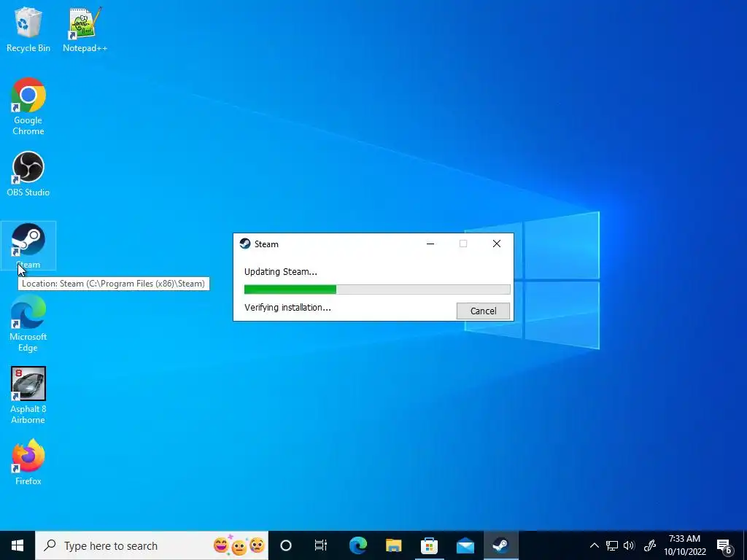This screenshot has width=747, height=560.
Task: Click the Show desktop sliver at the taskbar's end
Action: [x=745, y=545]
